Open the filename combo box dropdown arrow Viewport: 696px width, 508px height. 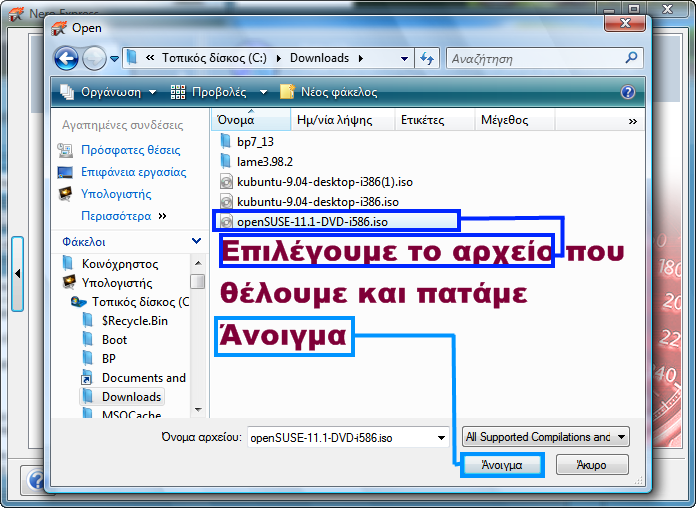(441, 438)
